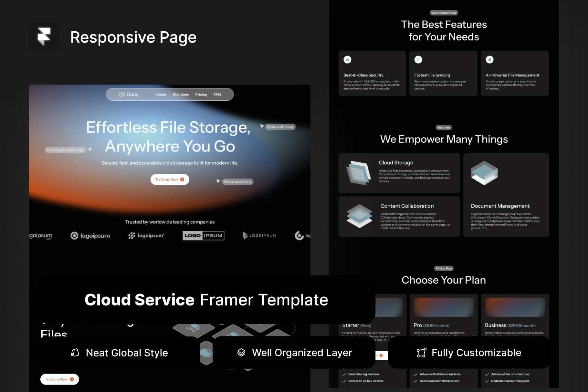Open the About navigation item
Viewport: 588px width, 392px height.
click(161, 95)
